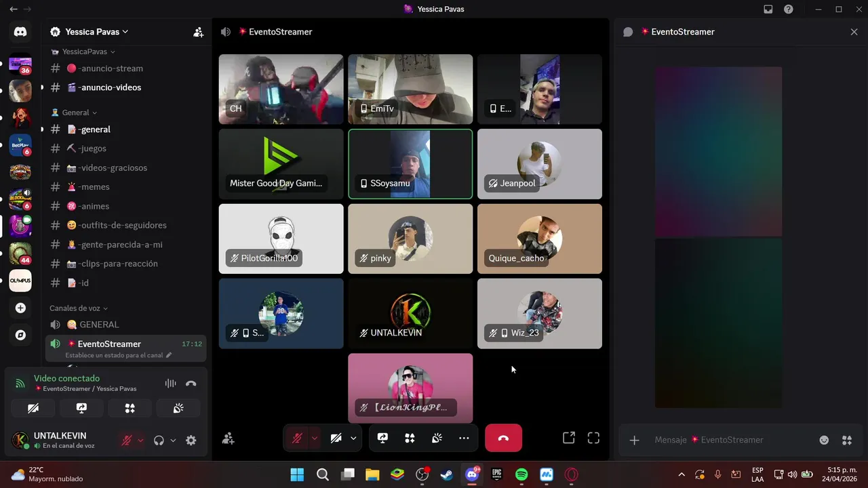
Task: Toggle the speaker icon beside EventoStreamer title
Action: 226,32
